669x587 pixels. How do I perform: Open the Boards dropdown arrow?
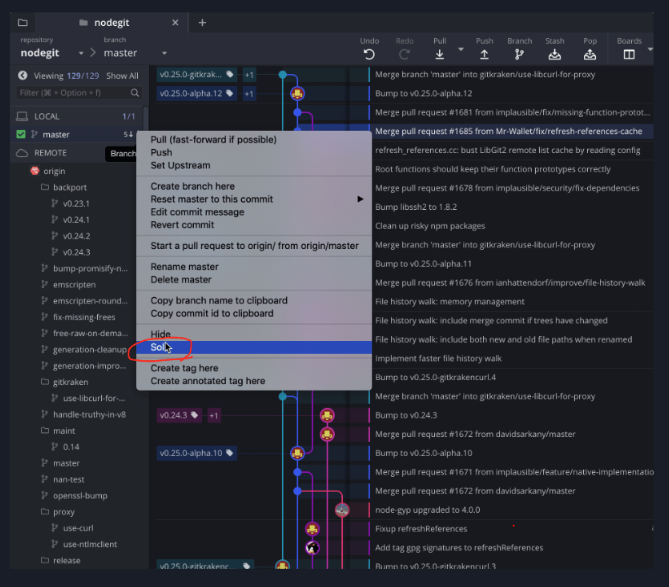(x=650, y=49)
